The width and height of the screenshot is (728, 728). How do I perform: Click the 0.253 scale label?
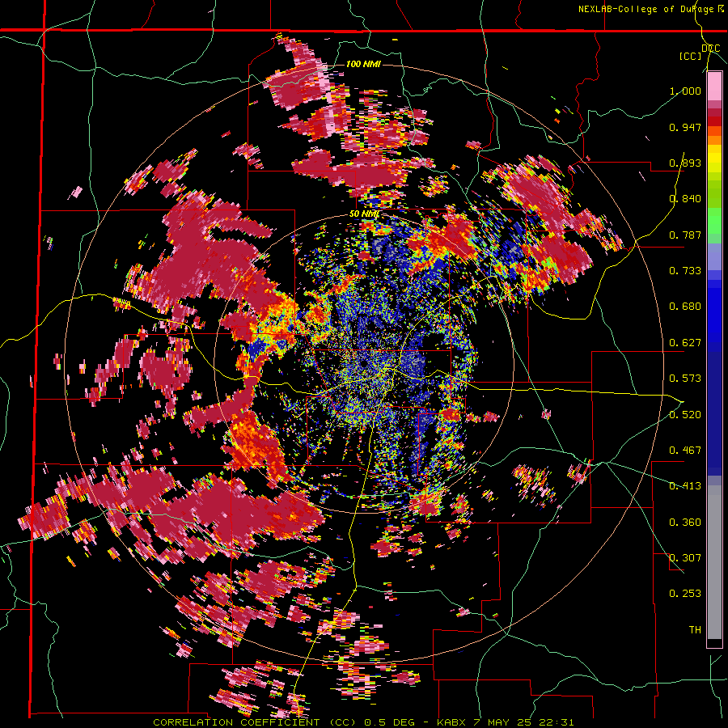tap(685, 594)
